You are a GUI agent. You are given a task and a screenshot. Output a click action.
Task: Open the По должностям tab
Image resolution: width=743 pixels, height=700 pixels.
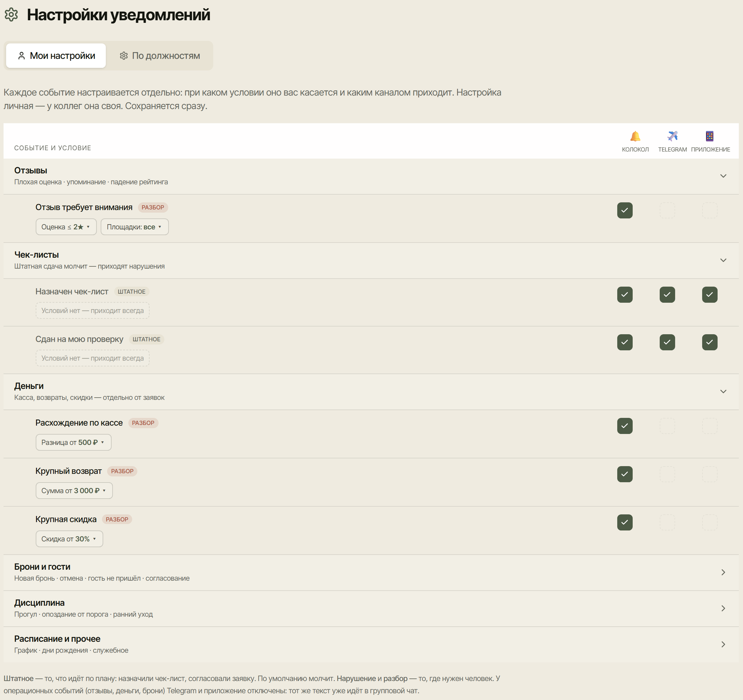(160, 56)
